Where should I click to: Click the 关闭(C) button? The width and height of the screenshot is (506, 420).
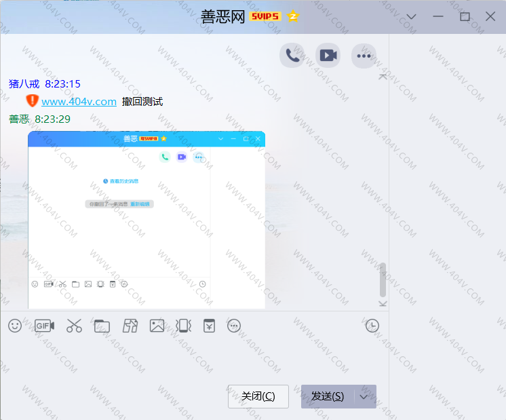[258, 396]
